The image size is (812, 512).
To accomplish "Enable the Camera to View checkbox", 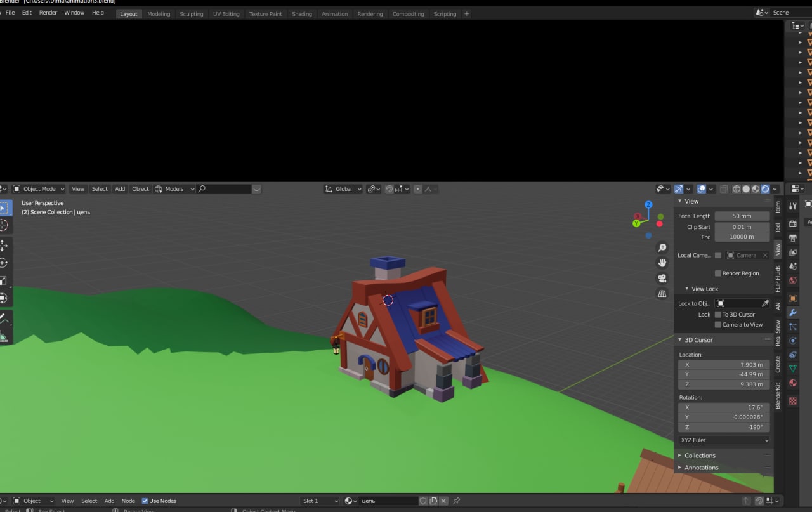I will click(718, 325).
